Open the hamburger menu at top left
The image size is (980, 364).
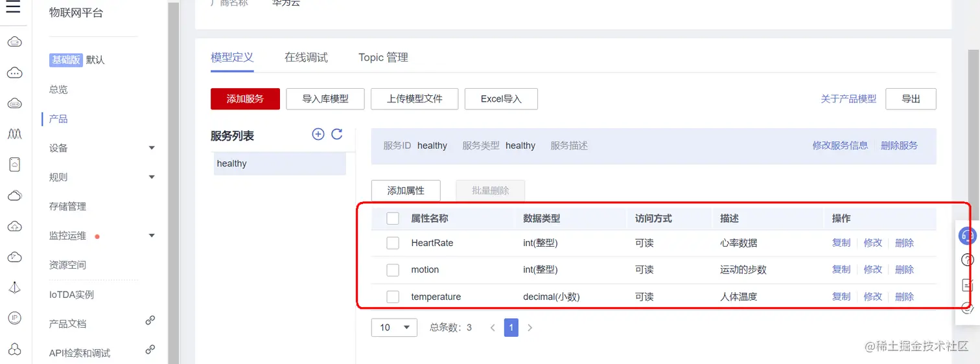pos(14,7)
